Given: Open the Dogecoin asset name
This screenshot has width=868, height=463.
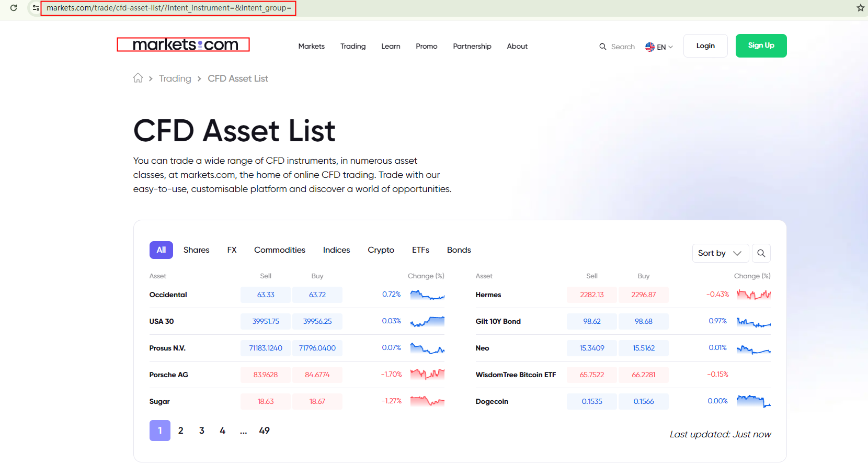Looking at the screenshot, I should pyautogui.click(x=492, y=401).
